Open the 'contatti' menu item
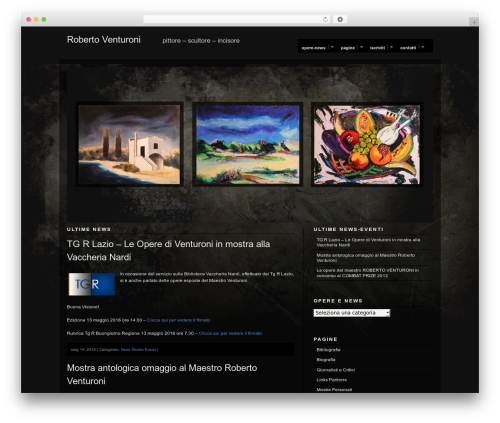Screen dimensions: 500x423 coord(408,48)
